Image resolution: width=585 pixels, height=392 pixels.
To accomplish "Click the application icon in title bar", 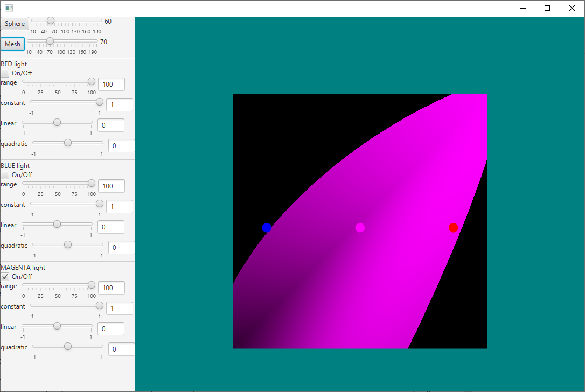I will [x=9, y=8].
